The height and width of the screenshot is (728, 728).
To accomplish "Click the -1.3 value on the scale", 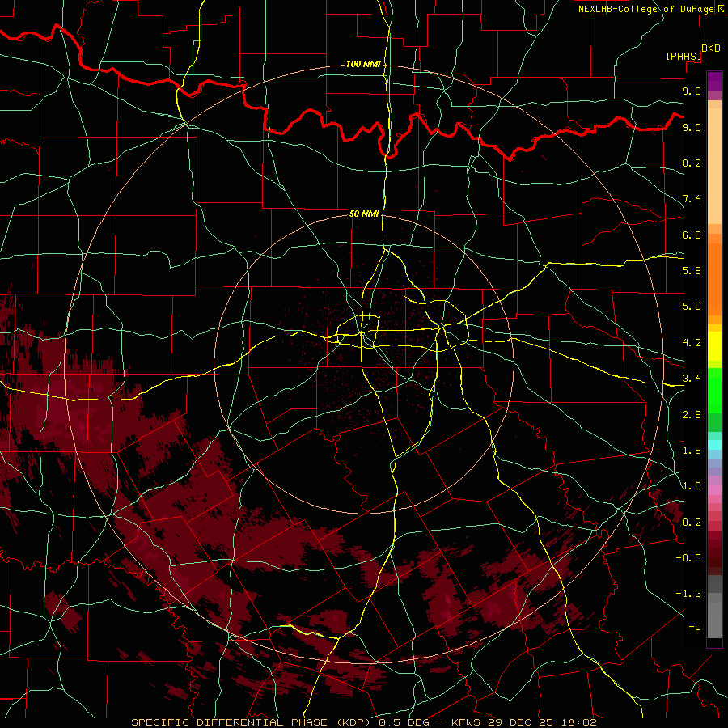I will pyautogui.click(x=688, y=594).
